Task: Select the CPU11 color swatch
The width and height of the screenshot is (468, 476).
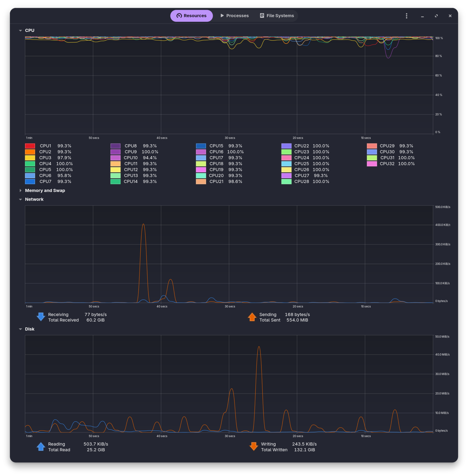Action: [x=116, y=164]
